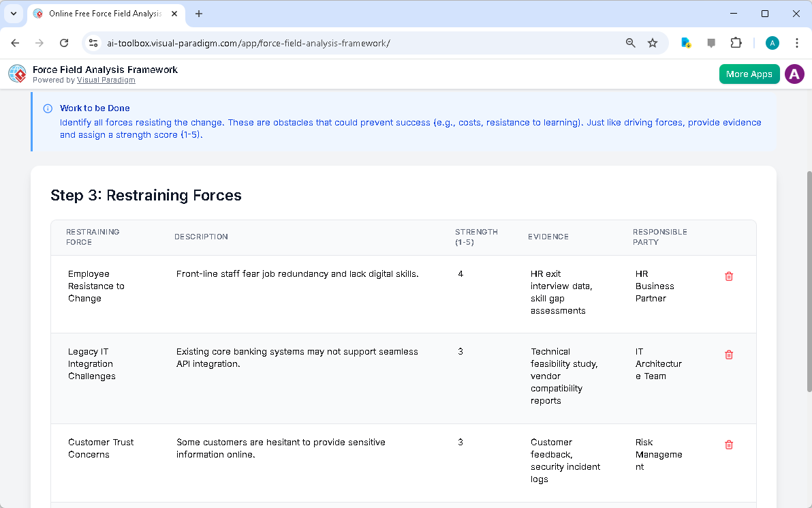Open the Visual Paradigm link
This screenshot has height=508, width=812.
click(x=106, y=79)
